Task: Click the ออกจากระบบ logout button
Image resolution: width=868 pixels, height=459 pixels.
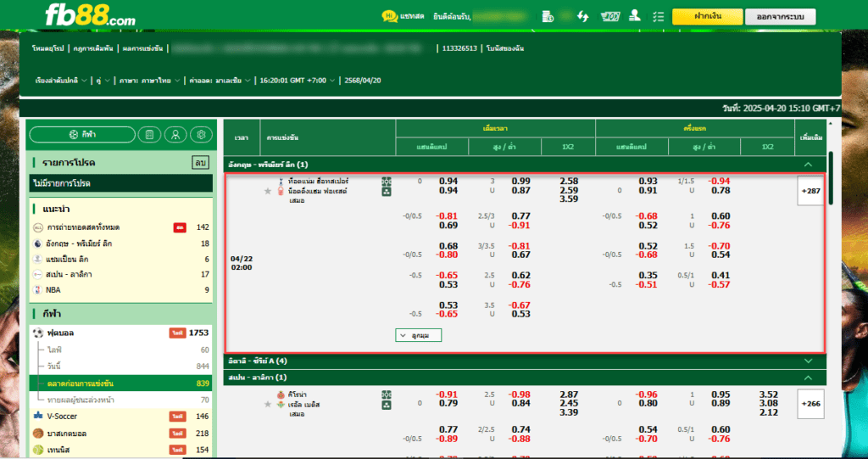Action: [780, 17]
